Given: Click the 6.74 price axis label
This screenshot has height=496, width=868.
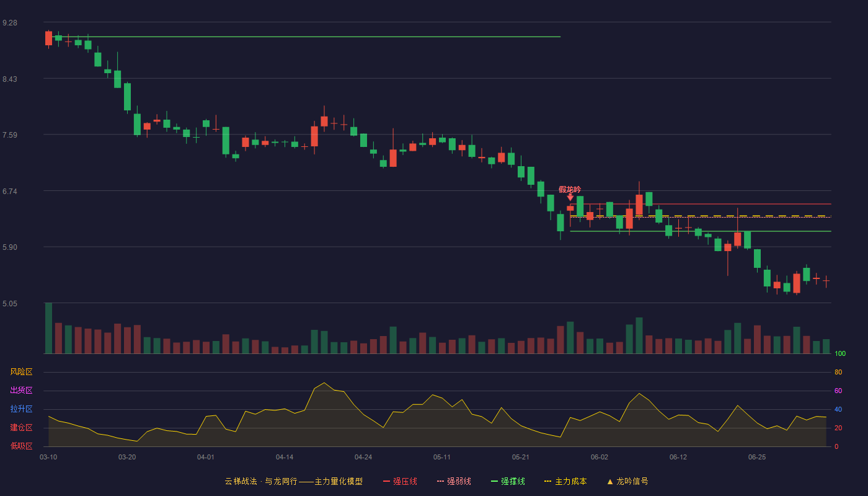Looking at the screenshot, I should (x=10, y=192).
